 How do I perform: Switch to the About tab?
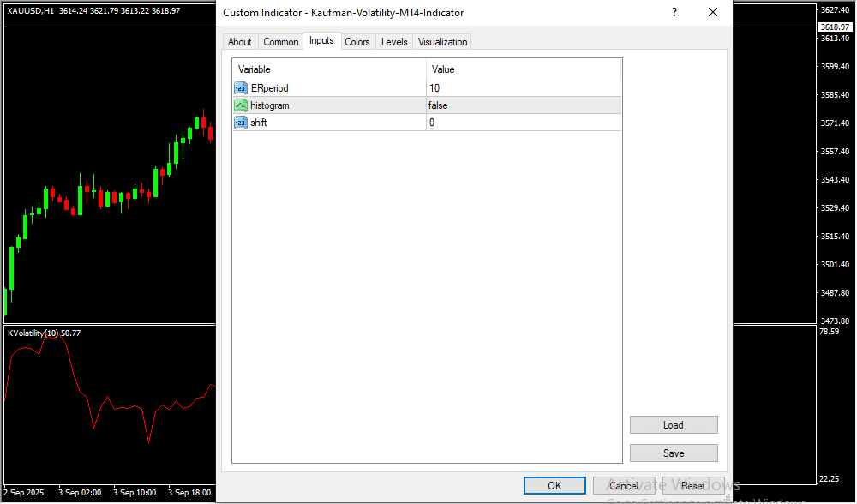[x=240, y=42]
